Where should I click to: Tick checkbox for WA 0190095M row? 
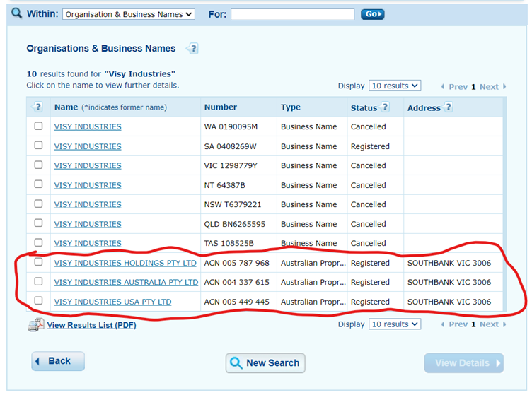click(39, 126)
